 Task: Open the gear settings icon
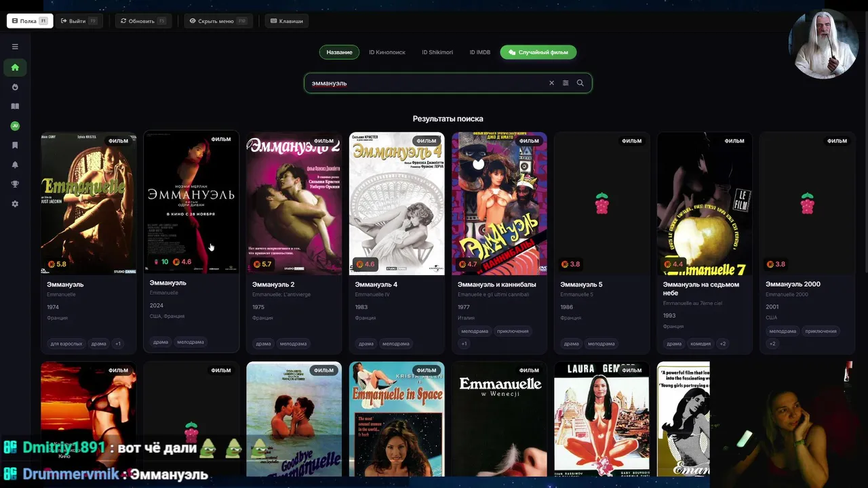point(15,203)
